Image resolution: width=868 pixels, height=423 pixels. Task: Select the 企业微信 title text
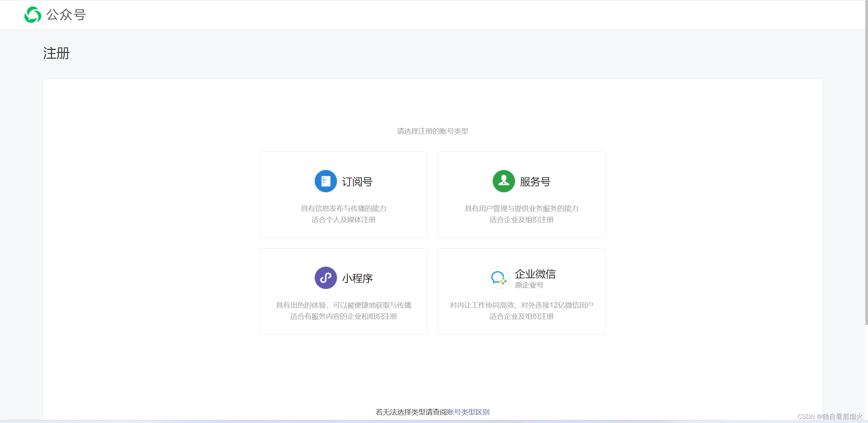pos(535,274)
